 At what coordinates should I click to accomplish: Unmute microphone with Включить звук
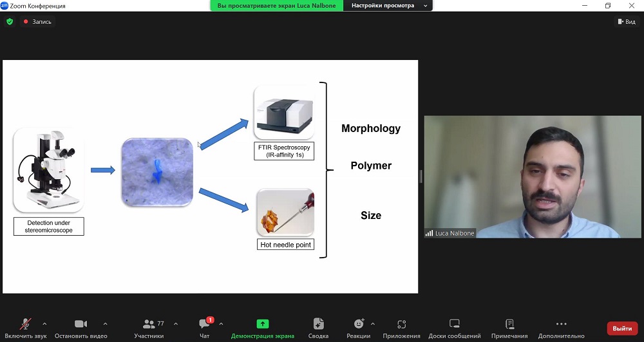click(26, 324)
